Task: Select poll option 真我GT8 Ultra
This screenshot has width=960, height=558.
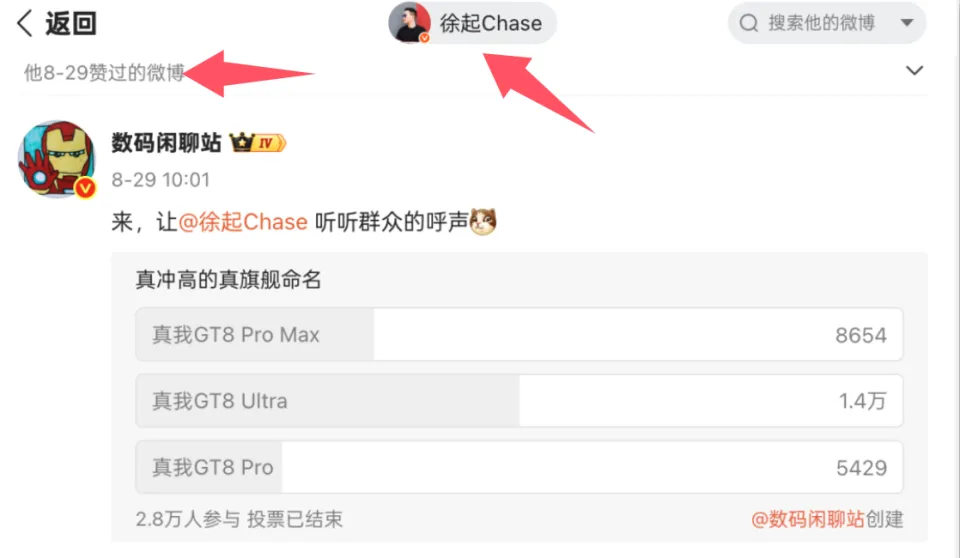Action: (519, 401)
